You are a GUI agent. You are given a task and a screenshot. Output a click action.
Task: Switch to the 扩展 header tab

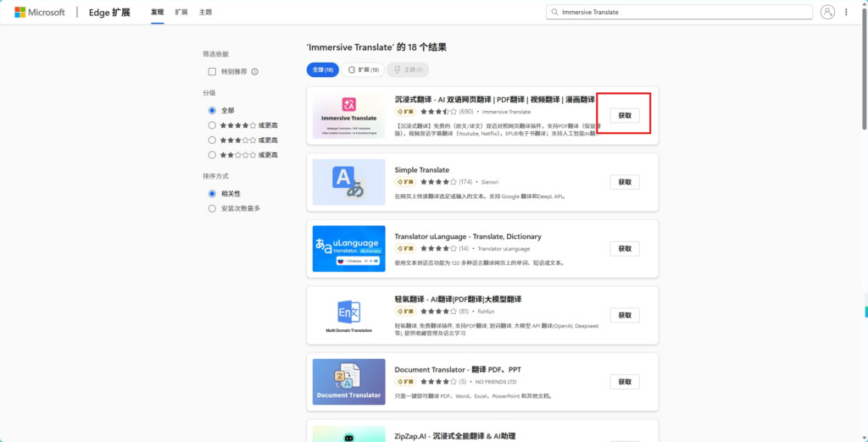click(181, 12)
